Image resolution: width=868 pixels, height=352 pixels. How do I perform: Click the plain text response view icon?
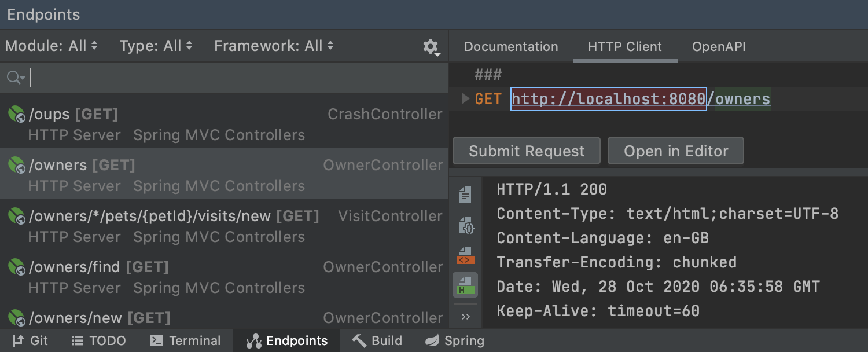click(465, 195)
